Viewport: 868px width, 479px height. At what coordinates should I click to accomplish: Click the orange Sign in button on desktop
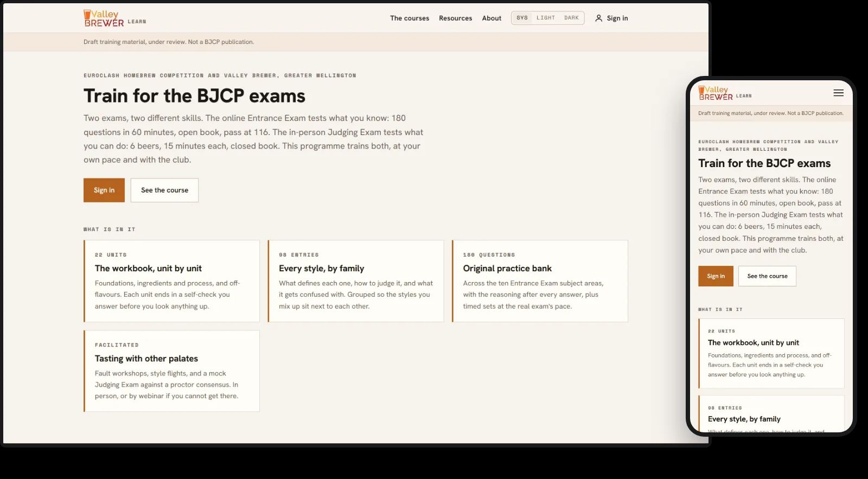pyautogui.click(x=104, y=190)
